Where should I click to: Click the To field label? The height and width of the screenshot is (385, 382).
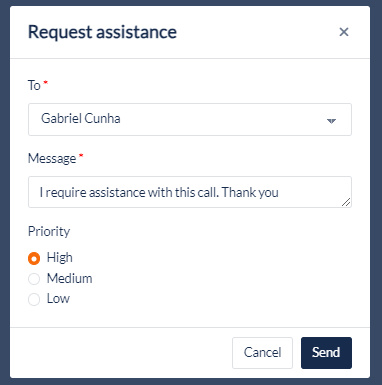[x=34, y=85]
